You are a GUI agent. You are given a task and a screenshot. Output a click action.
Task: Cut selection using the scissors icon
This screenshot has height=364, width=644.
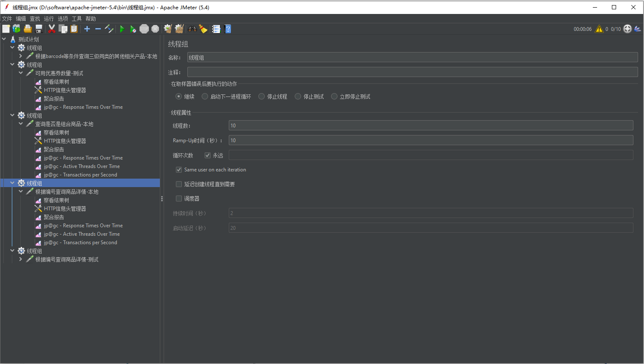pos(52,29)
